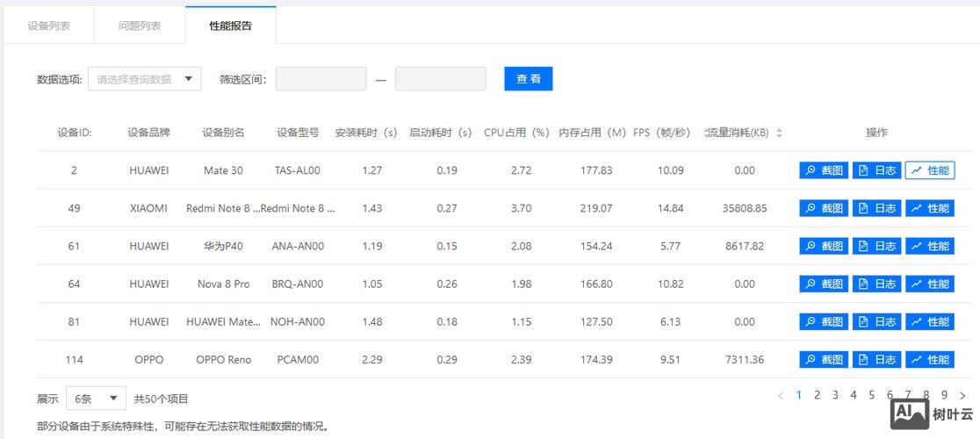
Task: Sort by the 流量消耗(KB) column arrows
Action: point(779,133)
